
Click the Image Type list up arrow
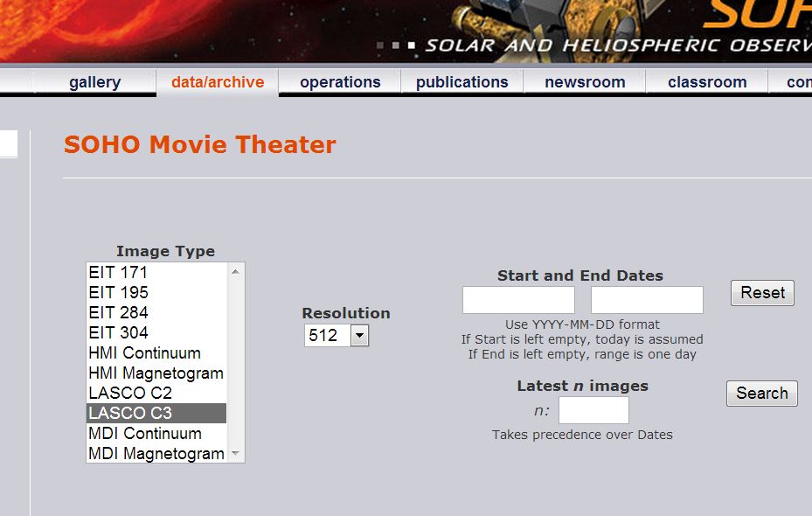pos(236,271)
